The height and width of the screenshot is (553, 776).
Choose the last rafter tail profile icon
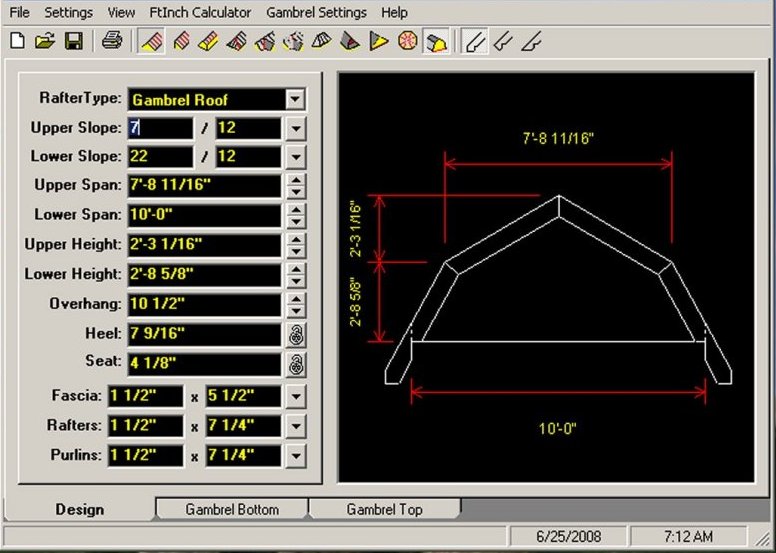(x=531, y=41)
